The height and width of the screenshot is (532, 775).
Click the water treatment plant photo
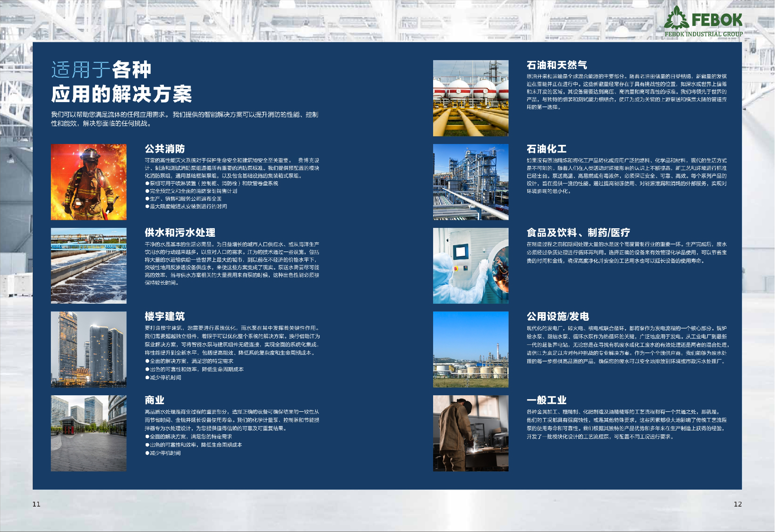88,265
